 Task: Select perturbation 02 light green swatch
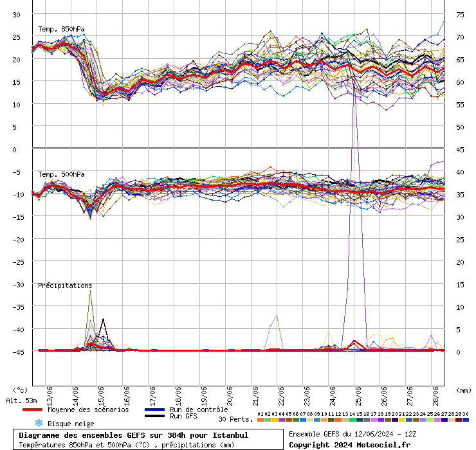268,420
